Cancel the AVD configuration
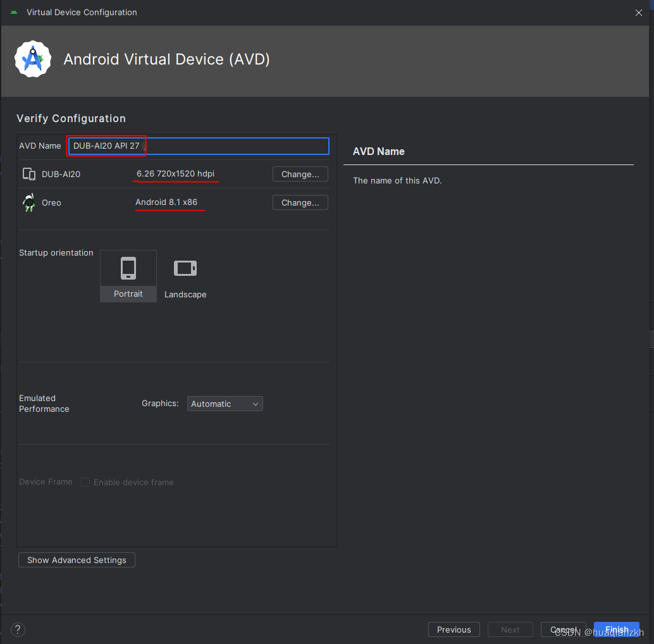Viewport: 654px width, 644px height. [563, 630]
